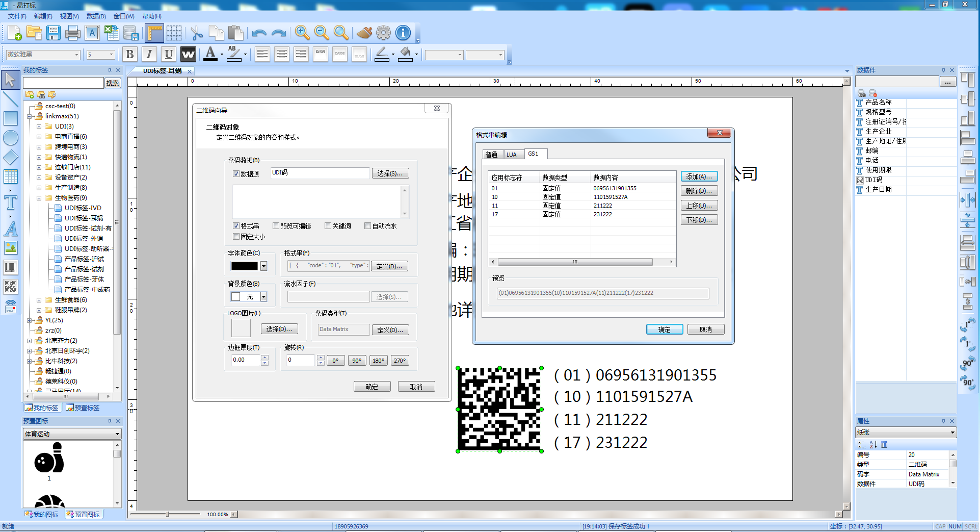Apply bold formatting
The height and width of the screenshot is (532, 980).
(129, 54)
